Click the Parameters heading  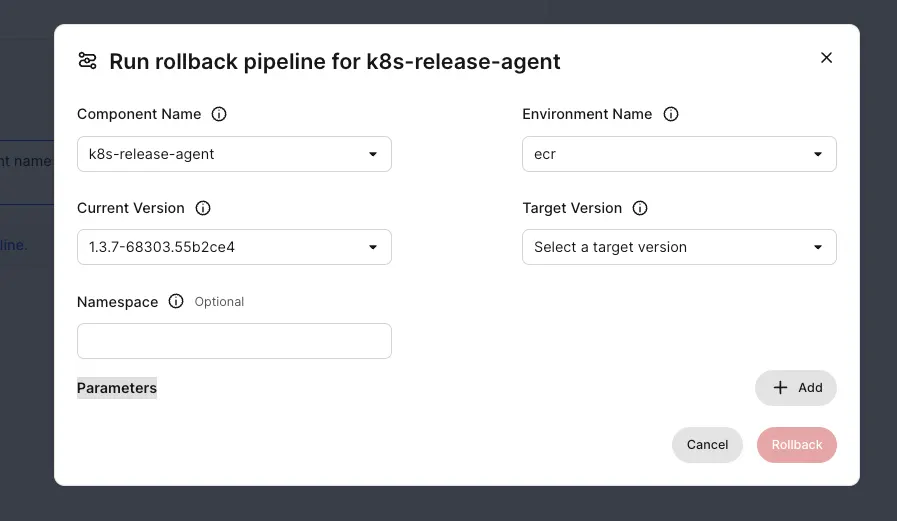tap(117, 388)
